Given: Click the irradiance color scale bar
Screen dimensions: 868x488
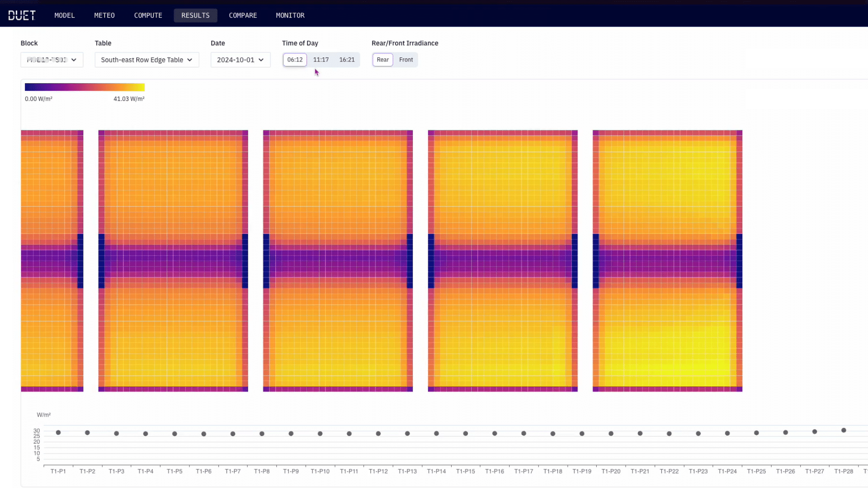Looking at the screenshot, I should 85,87.
